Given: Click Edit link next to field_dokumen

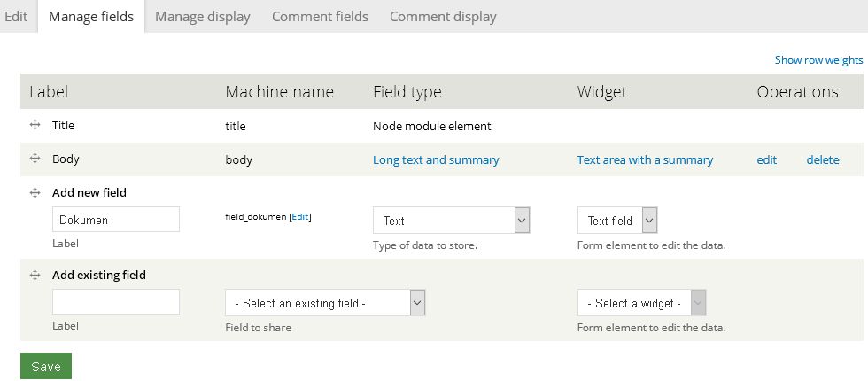Looking at the screenshot, I should click(x=300, y=217).
